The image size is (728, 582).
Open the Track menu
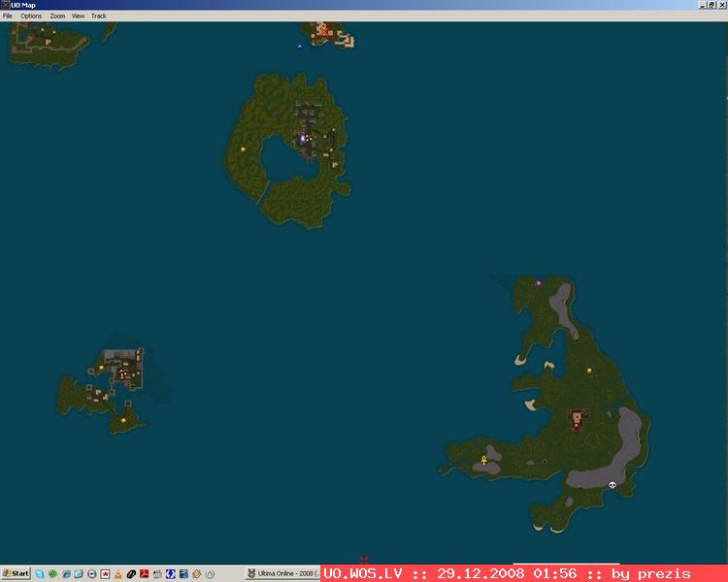coord(98,16)
